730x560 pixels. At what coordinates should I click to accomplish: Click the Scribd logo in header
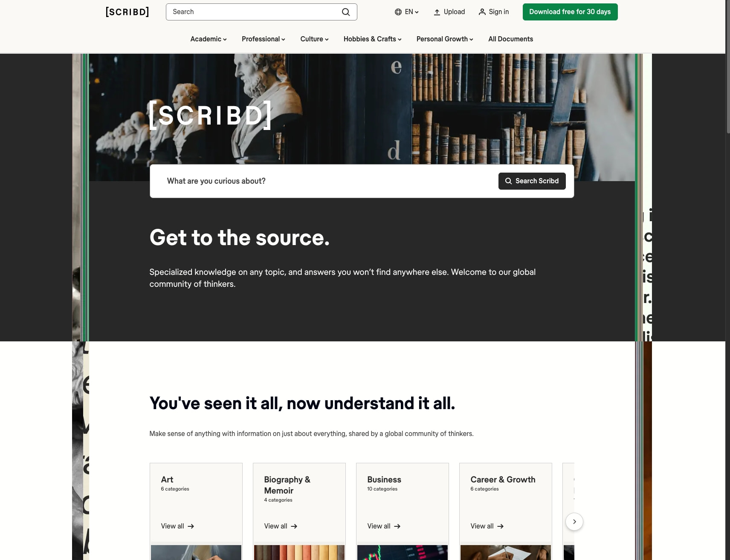127,12
